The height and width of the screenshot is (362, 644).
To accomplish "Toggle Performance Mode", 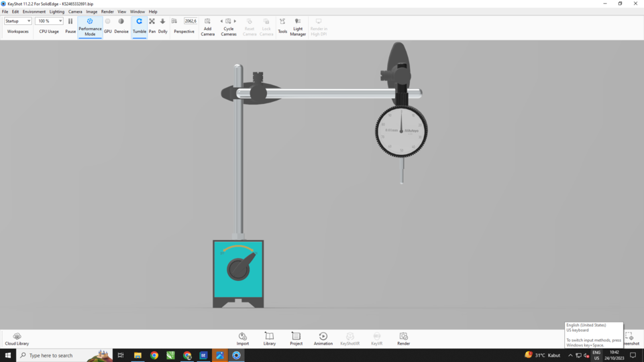I will pyautogui.click(x=90, y=27).
